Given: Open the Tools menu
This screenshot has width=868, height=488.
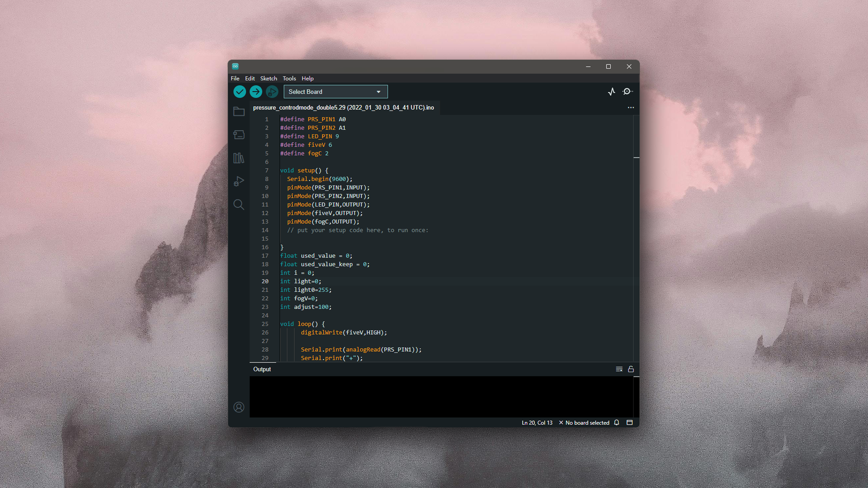Looking at the screenshot, I should coord(289,78).
